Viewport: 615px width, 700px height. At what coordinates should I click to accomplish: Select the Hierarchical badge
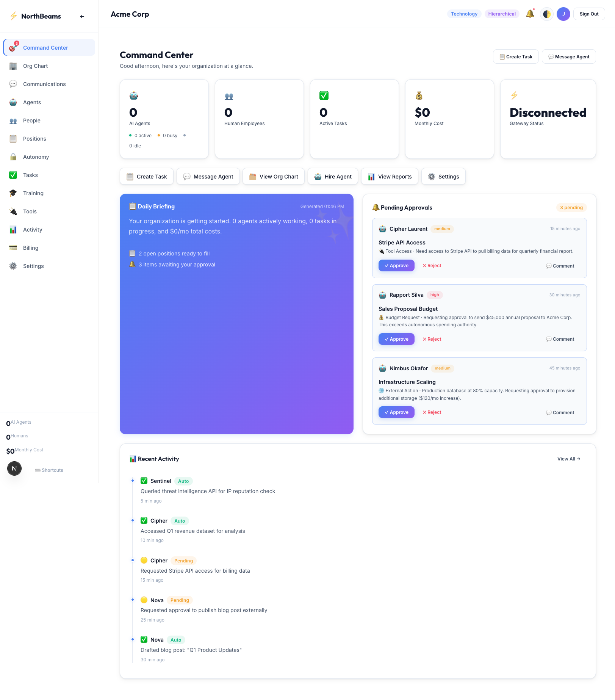(502, 14)
